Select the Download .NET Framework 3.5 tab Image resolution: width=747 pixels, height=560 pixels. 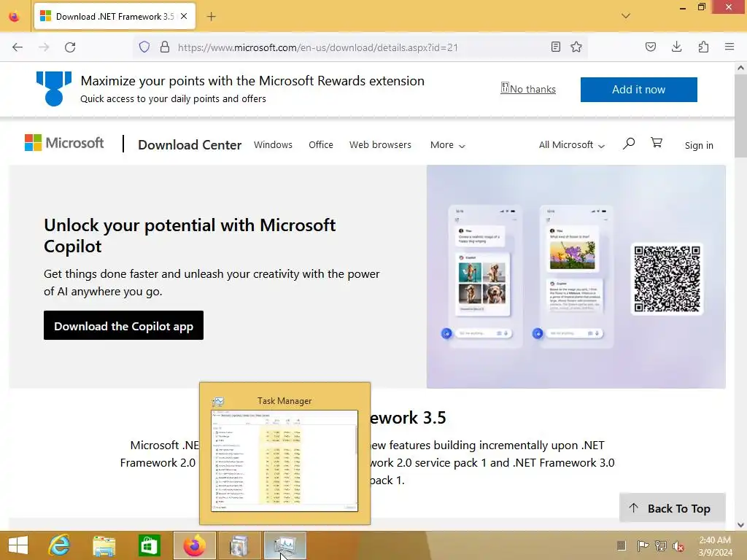[115, 17]
